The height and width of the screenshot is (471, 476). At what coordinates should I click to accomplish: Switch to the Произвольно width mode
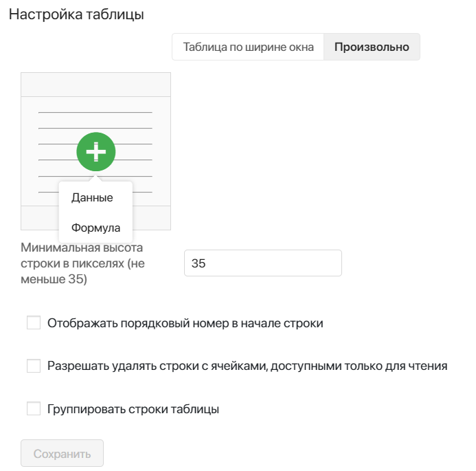[x=372, y=47]
